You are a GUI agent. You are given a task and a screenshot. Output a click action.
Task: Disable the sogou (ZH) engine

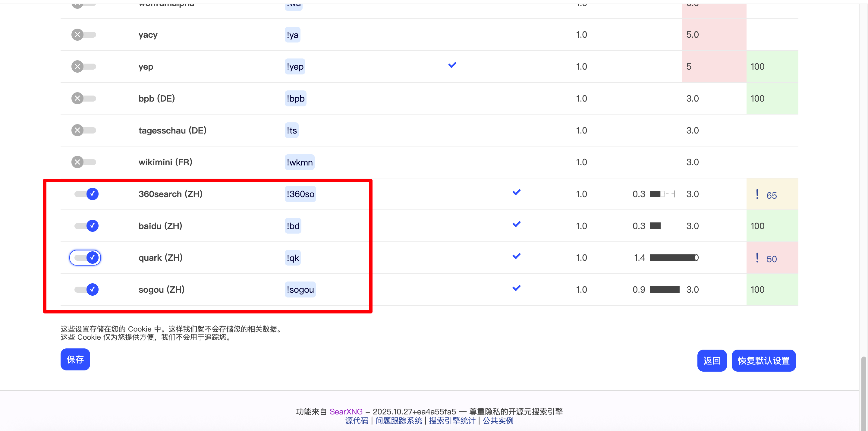(x=86, y=289)
